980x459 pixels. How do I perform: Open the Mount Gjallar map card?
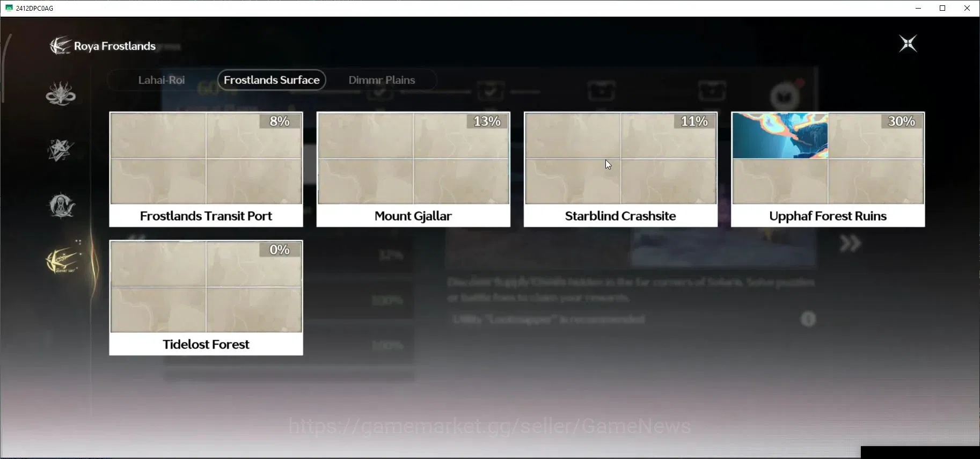(413, 169)
